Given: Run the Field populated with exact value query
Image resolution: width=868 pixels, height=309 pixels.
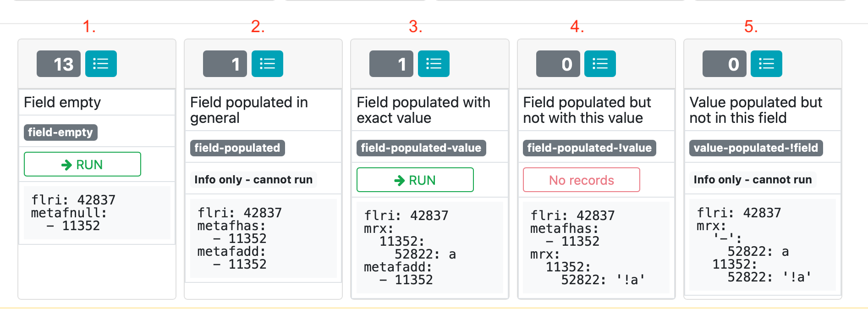Looking at the screenshot, I should 415,180.
